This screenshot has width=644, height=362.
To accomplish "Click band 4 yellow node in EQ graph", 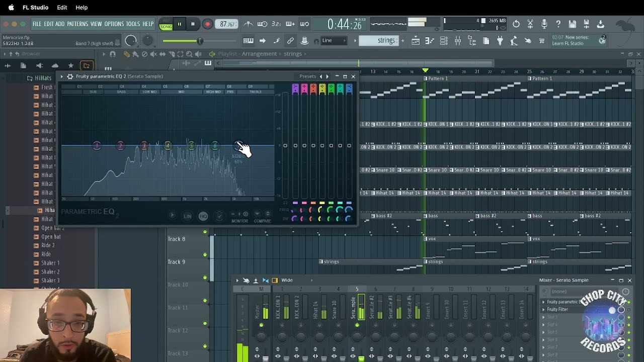I will (168, 146).
